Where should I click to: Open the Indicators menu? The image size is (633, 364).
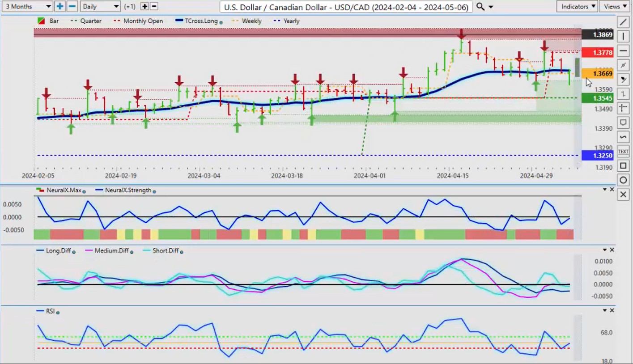578,6
